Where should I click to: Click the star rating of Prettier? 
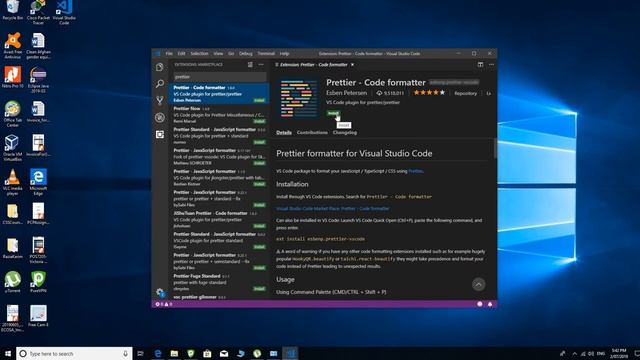pyautogui.click(x=429, y=93)
